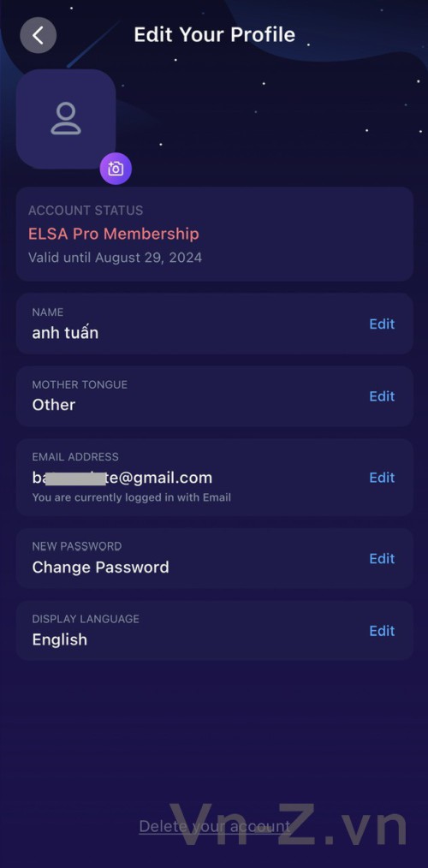This screenshot has width=428, height=868.
Task: Edit the name anh tuấn
Action: point(382,324)
